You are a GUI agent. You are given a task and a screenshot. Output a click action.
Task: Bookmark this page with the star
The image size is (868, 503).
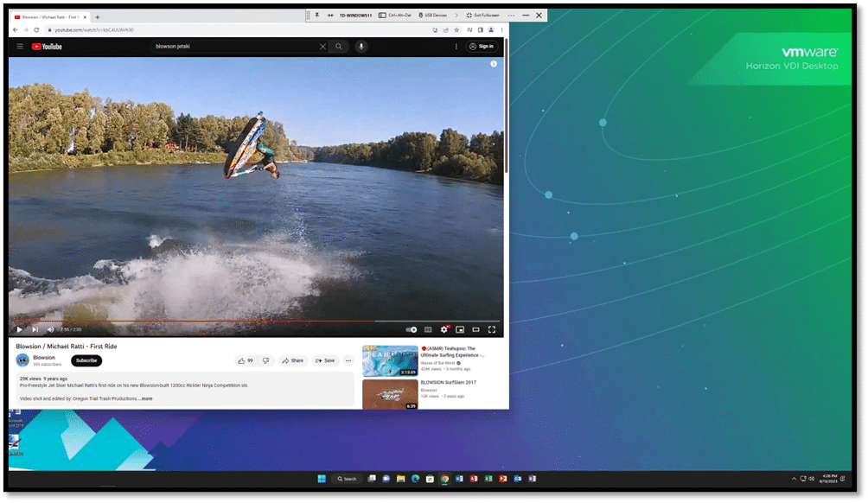456,30
